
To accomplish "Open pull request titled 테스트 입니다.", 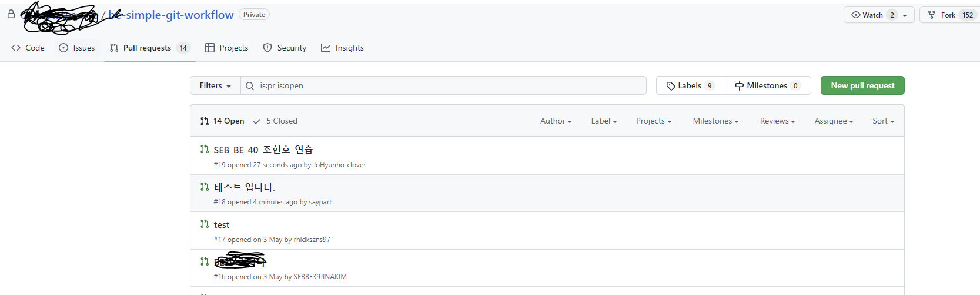I will coord(245,187).
